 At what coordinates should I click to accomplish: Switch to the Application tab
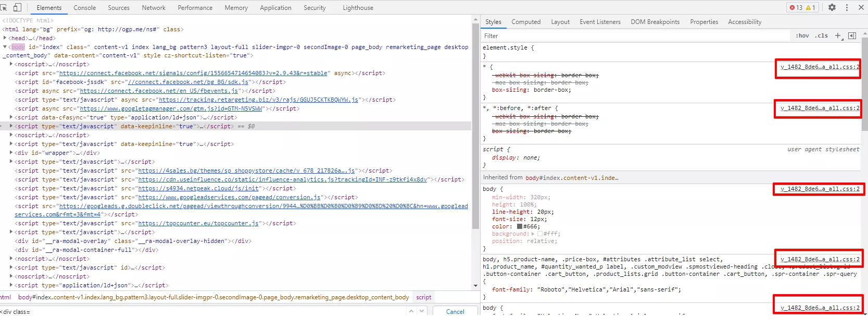point(276,8)
